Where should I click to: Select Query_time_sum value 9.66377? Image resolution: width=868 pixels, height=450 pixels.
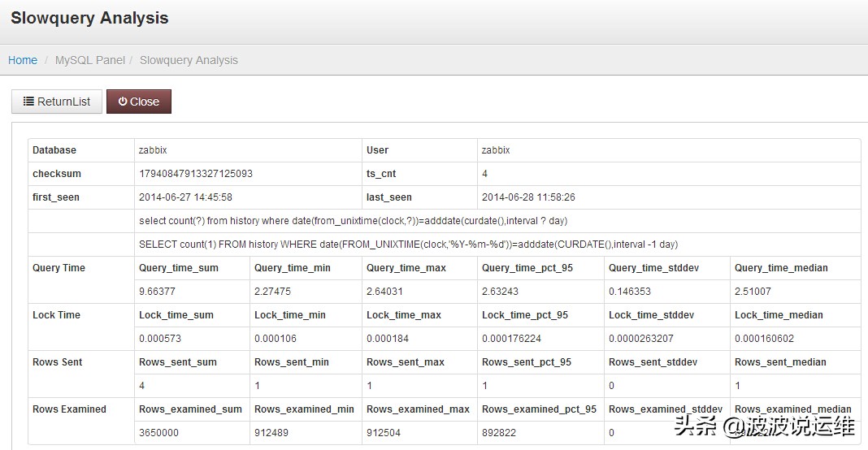(x=158, y=292)
